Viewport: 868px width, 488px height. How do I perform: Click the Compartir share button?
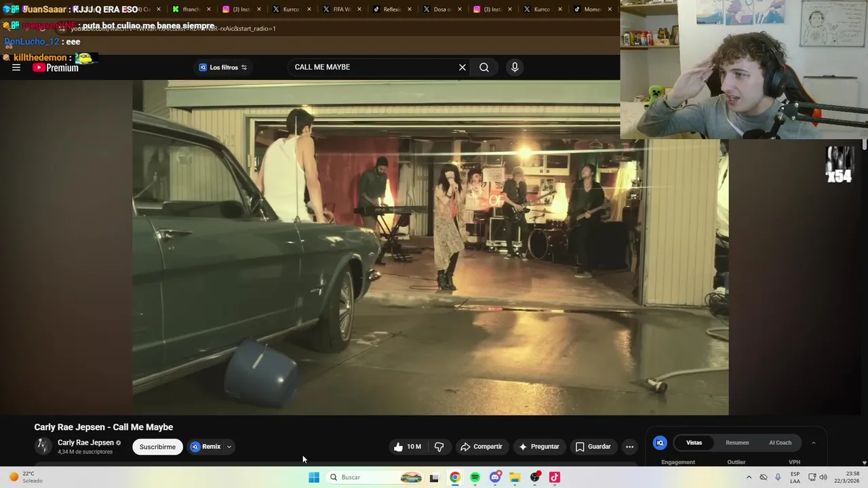[481, 447]
